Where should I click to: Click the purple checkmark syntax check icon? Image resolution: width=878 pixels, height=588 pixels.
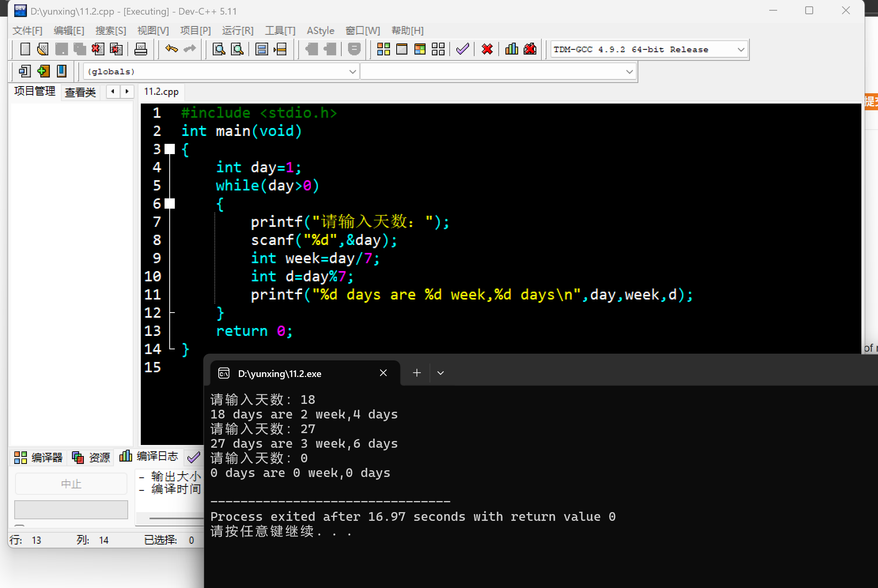point(462,49)
